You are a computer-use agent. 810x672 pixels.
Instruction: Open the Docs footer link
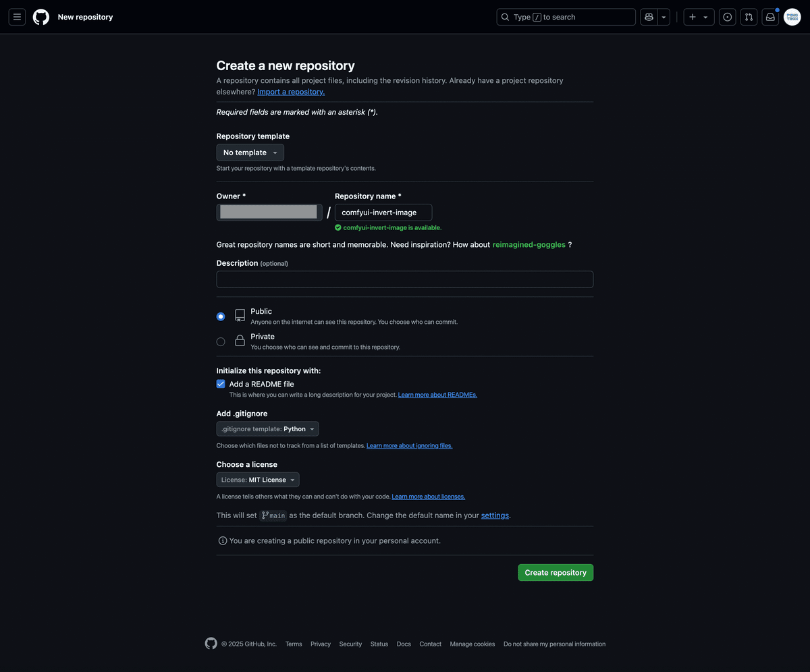point(404,644)
